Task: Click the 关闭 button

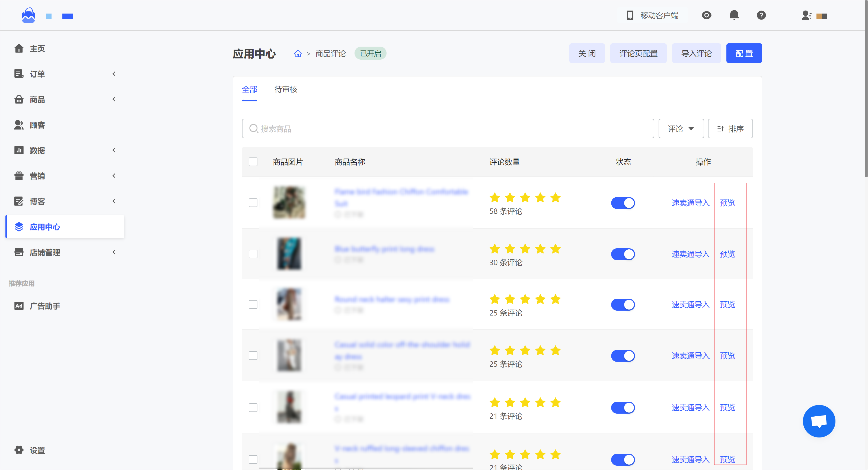Action: [587, 53]
